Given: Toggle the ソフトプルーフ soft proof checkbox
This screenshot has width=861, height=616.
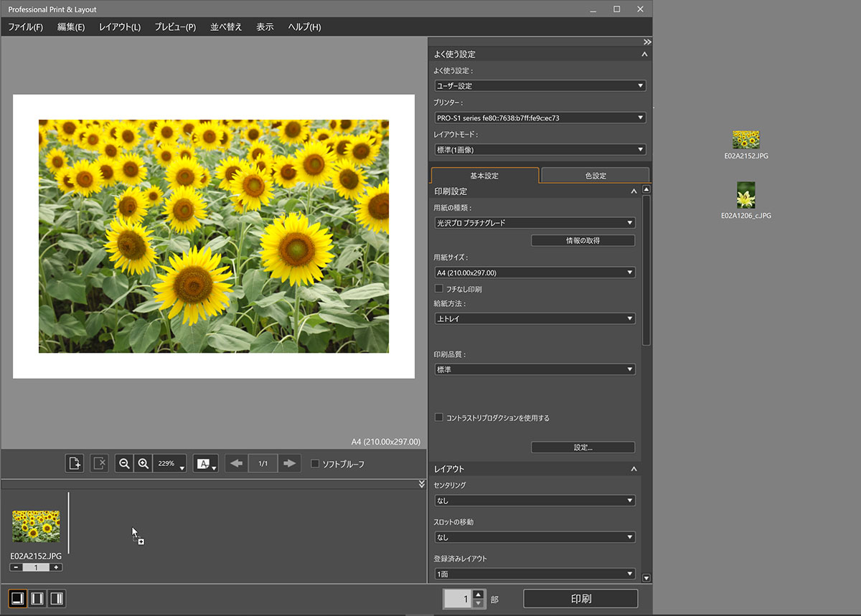Looking at the screenshot, I should coord(315,464).
